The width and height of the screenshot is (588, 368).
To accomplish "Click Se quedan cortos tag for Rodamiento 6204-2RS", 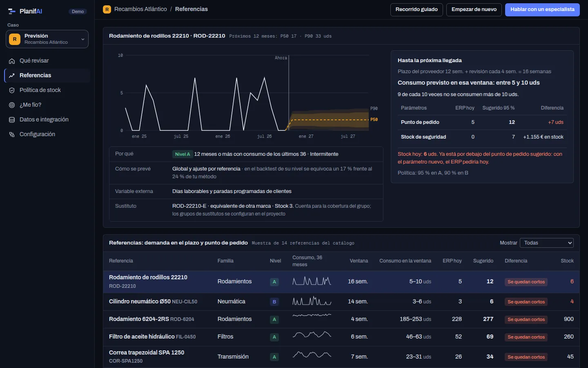I will click(526, 319).
